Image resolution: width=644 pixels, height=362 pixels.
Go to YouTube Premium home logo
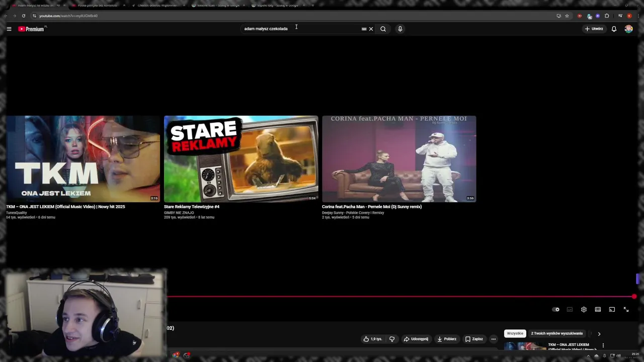point(31,29)
